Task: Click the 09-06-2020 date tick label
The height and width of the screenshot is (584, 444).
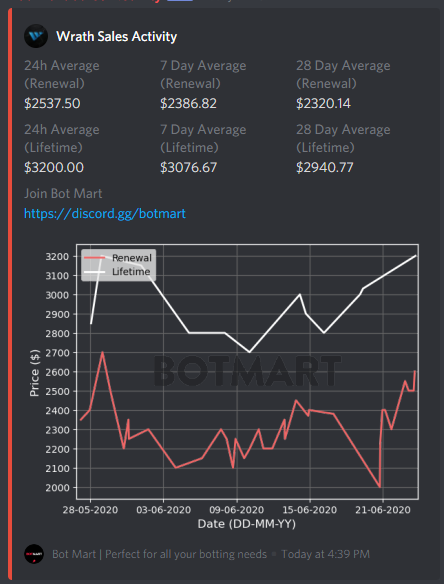Action: (237, 510)
